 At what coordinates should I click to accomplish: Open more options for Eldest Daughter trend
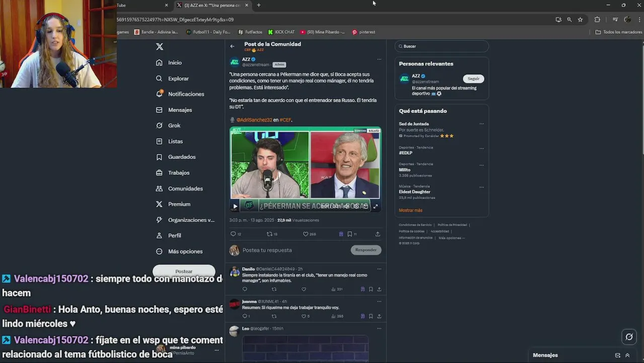[x=481, y=187]
